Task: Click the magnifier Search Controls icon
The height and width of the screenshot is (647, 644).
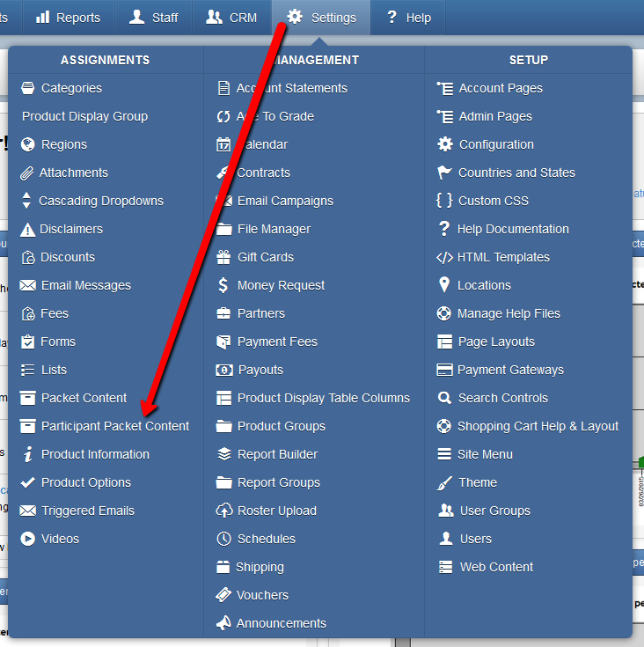Action: tap(444, 398)
